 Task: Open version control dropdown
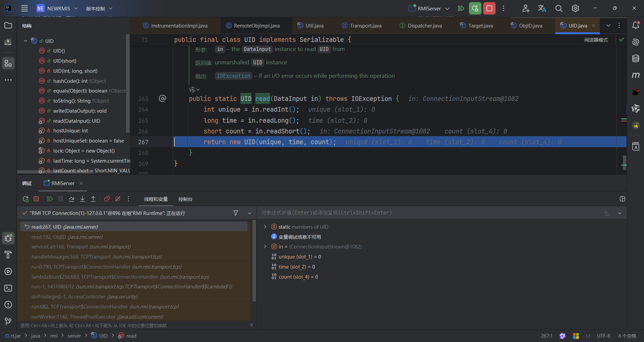(99, 8)
